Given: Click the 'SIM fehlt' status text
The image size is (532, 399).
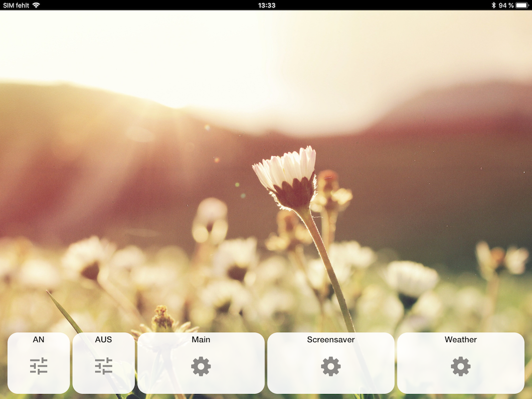Looking at the screenshot, I should (16, 5).
